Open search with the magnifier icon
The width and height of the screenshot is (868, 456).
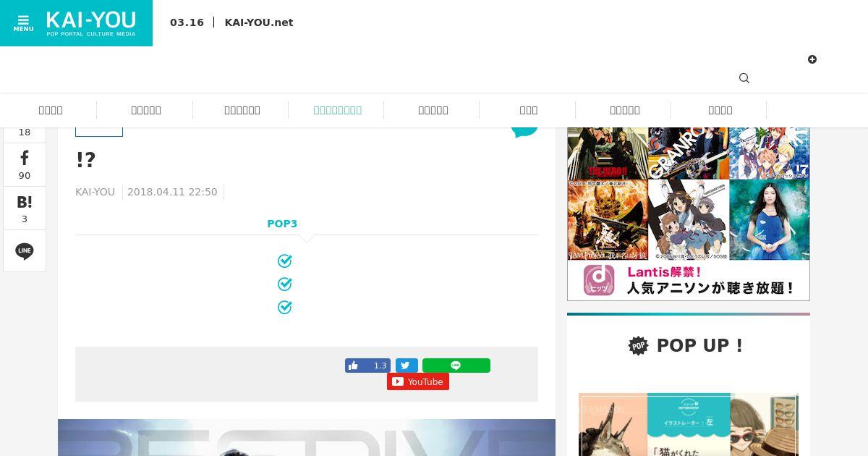point(744,78)
